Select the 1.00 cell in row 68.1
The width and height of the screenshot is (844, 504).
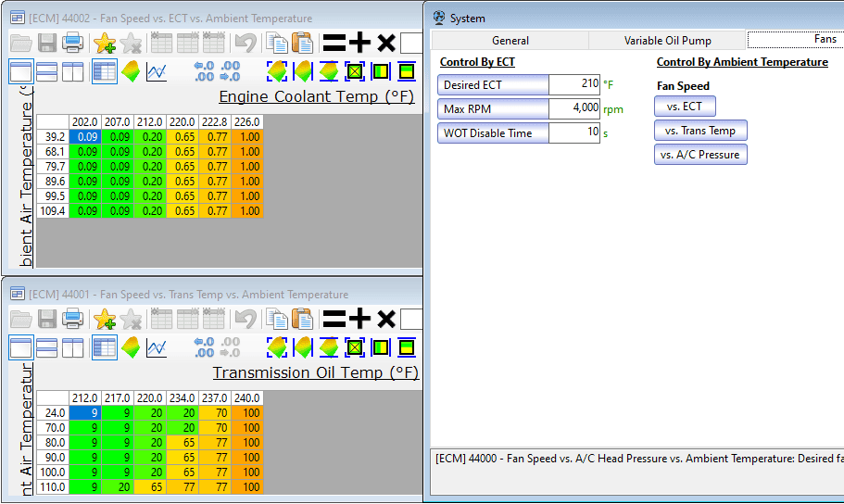(247, 152)
